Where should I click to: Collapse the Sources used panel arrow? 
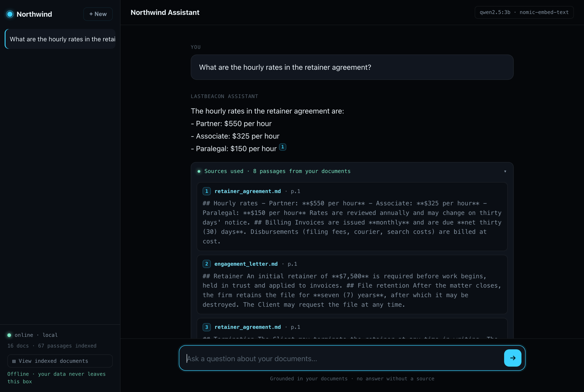pyautogui.click(x=505, y=171)
